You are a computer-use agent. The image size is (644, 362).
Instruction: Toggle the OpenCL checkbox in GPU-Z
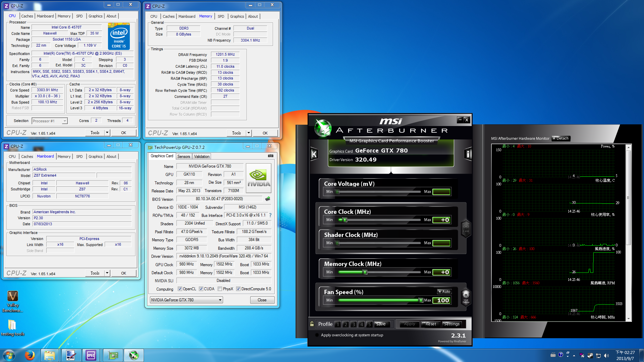180,289
